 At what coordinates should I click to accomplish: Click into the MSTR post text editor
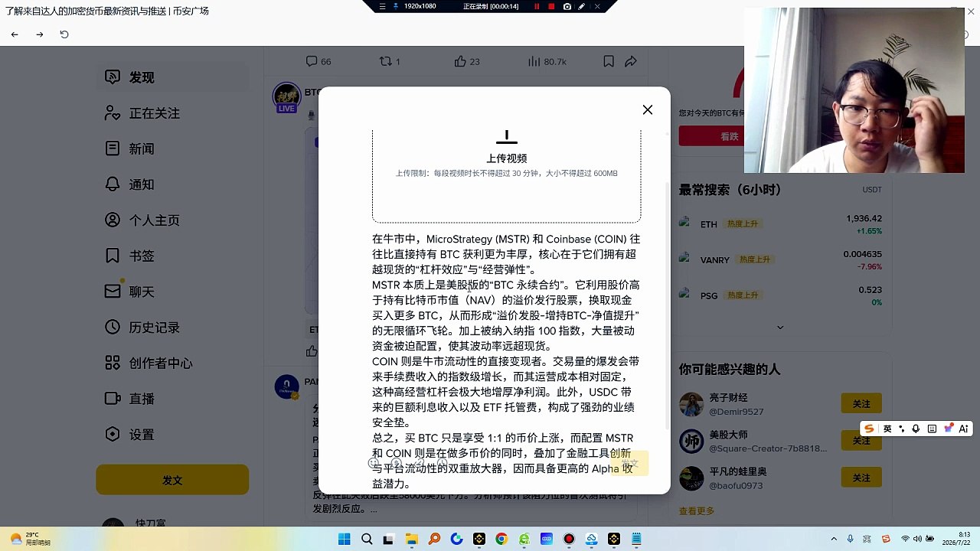pyautogui.click(x=506, y=361)
